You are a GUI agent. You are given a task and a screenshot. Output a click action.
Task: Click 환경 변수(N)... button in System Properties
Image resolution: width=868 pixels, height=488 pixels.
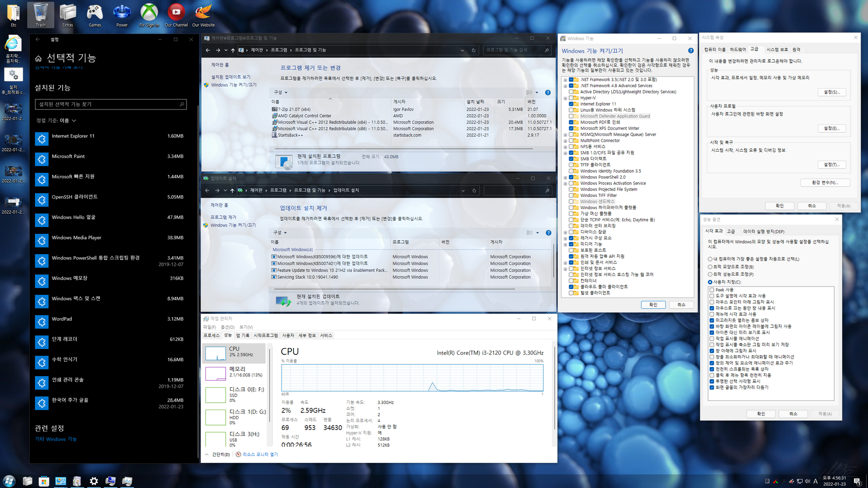coord(825,183)
